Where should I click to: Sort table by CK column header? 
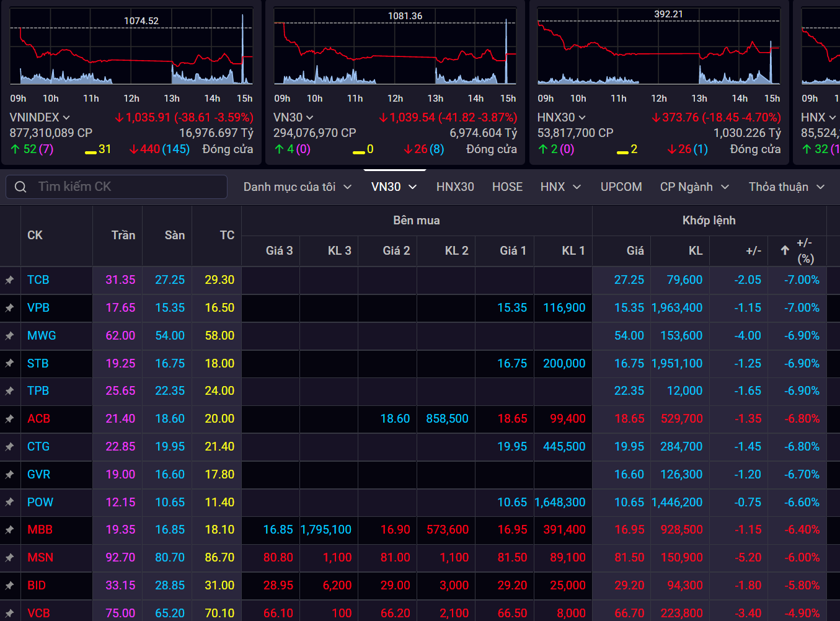(x=35, y=236)
